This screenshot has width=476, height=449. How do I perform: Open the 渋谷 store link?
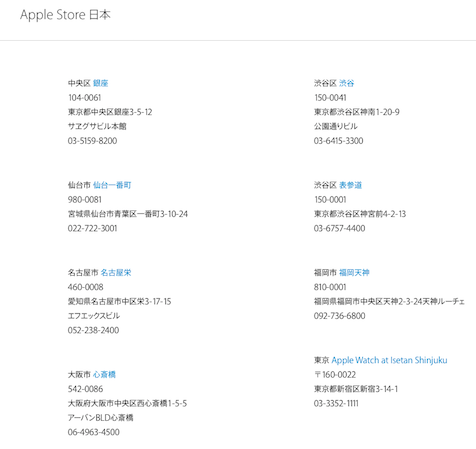click(346, 83)
